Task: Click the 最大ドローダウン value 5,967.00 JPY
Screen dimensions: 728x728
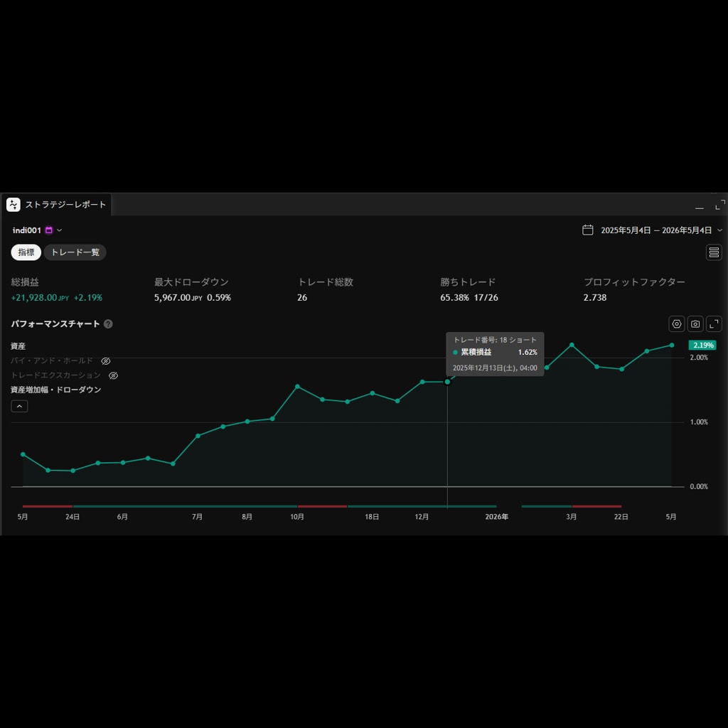Action: (x=178, y=298)
